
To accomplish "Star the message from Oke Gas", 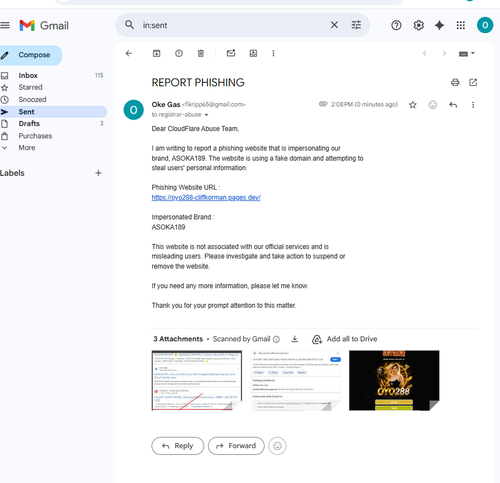I will click(413, 105).
